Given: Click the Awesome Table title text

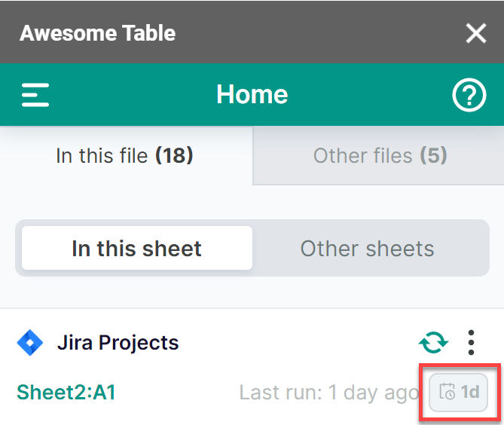Looking at the screenshot, I should tap(97, 33).
